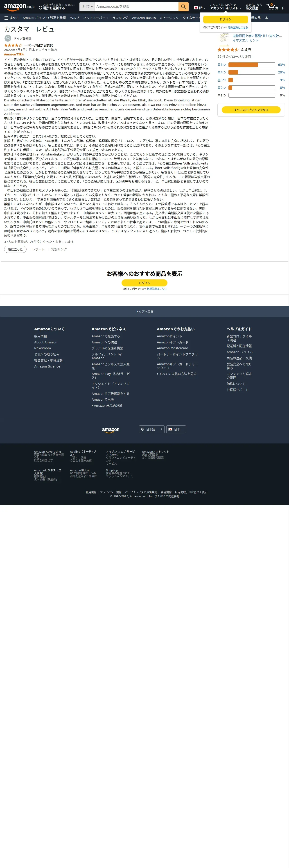
Task: Open the footer 日本 country selector
Action: click(x=176, y=429)
